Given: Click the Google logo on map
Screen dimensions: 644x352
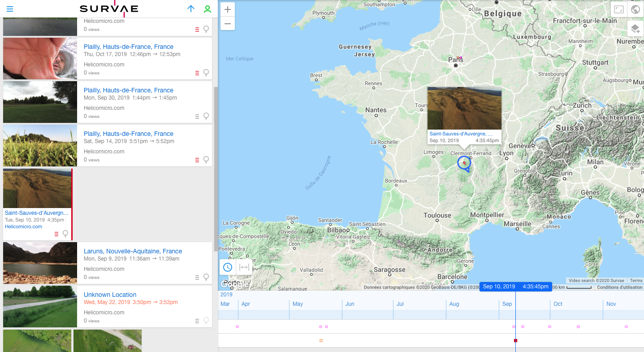Looking at the screenshot, I should coord(234,284).
